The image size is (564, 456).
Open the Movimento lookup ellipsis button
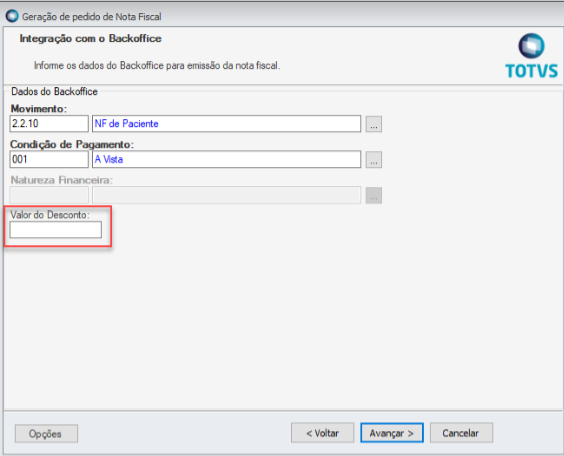(374, 124)
